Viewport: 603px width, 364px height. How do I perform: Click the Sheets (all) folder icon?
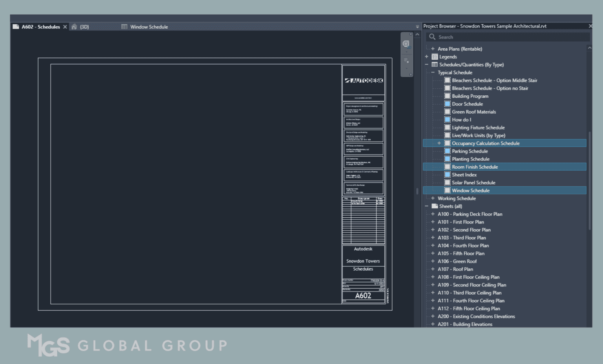[x=434, y=206]
